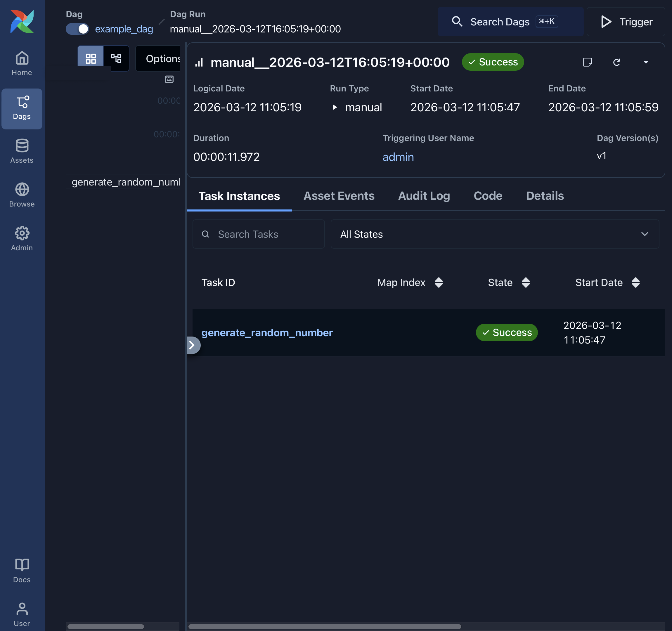Click the right panel horizontal scrollbar
Viewport: 672px width, 631px height.
[x=325, y=627]
